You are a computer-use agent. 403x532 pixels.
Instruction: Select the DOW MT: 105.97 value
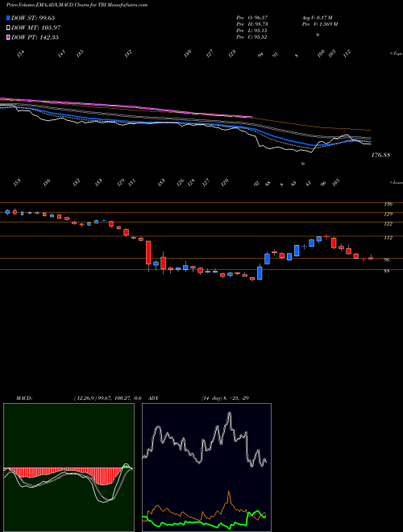click(36, 28)
